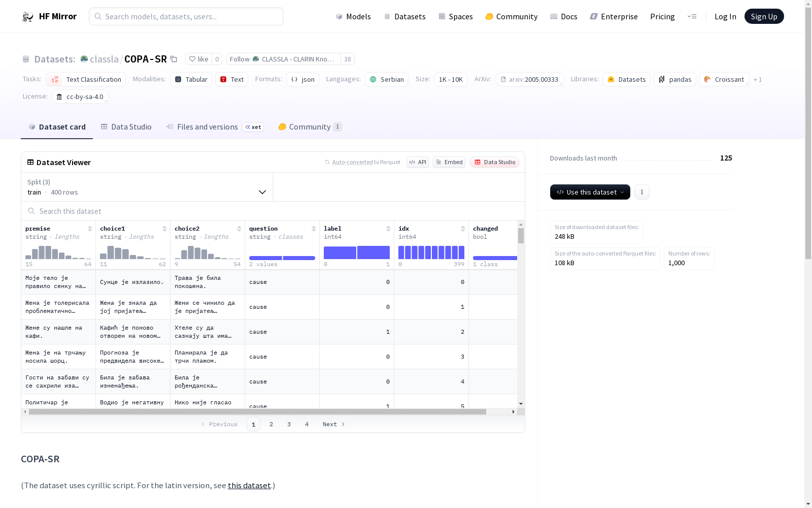
Task: Click the Datasets library tag
Action: pos(627,79)
